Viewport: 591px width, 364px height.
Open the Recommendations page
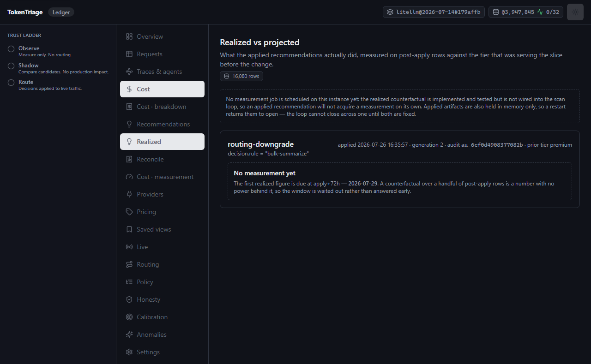point(162,124)
